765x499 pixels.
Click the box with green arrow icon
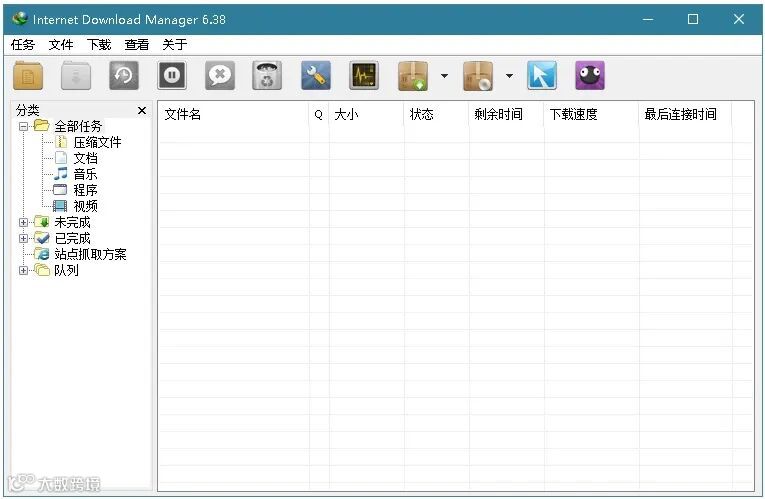(x=413, y=76)
